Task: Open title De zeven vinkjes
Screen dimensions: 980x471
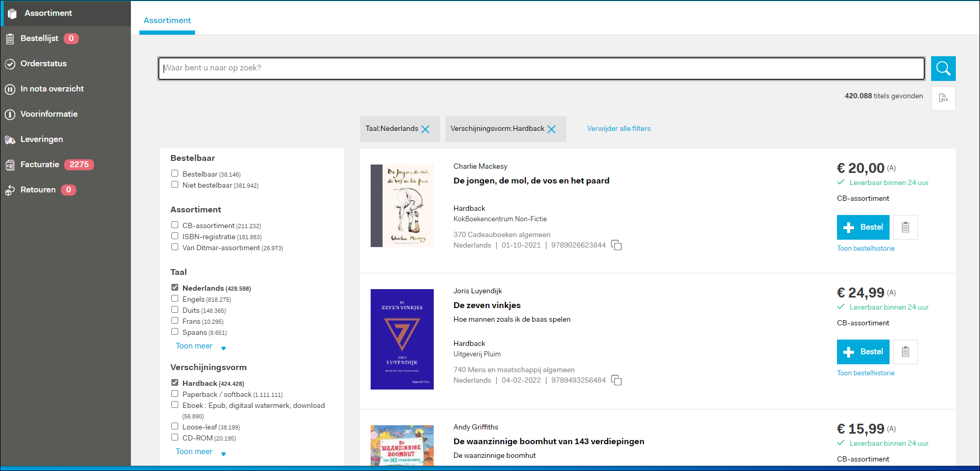Action: coord(487,305)
